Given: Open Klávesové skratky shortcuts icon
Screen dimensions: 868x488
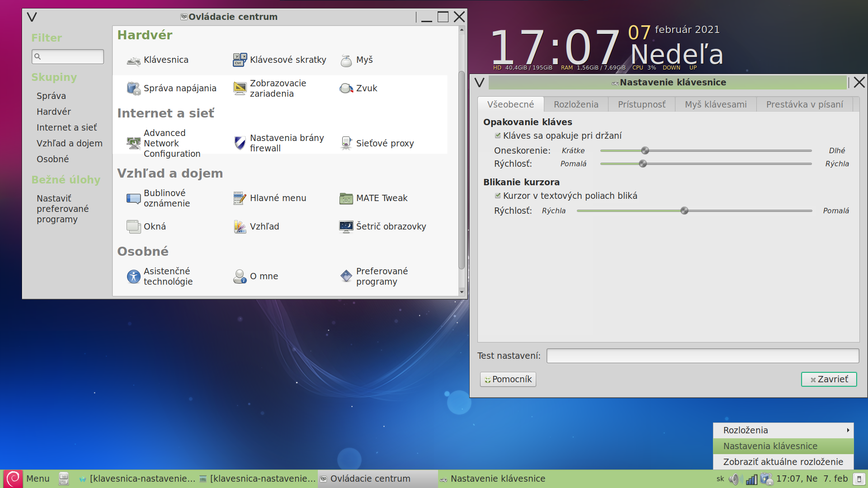Looking at the screenshot, I should pyautogui.click(x=240, y=60).
